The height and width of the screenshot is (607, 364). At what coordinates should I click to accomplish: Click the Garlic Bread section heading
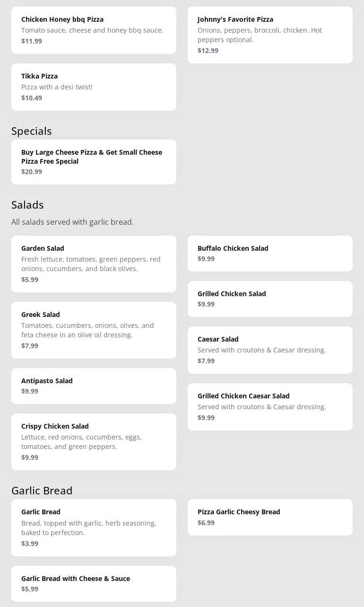[42, 491]
